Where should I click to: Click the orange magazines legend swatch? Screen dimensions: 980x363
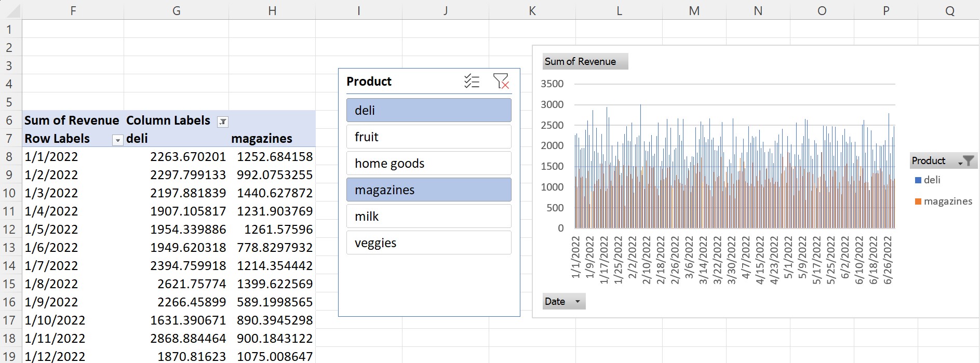pyautogui.click(x=918, y=201)
